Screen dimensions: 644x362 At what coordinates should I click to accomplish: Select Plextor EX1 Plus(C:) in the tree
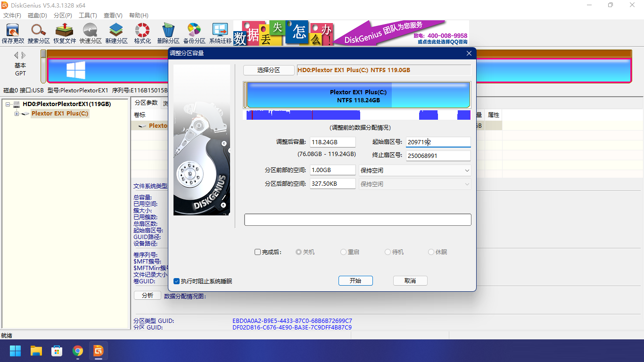pos(60,114)
